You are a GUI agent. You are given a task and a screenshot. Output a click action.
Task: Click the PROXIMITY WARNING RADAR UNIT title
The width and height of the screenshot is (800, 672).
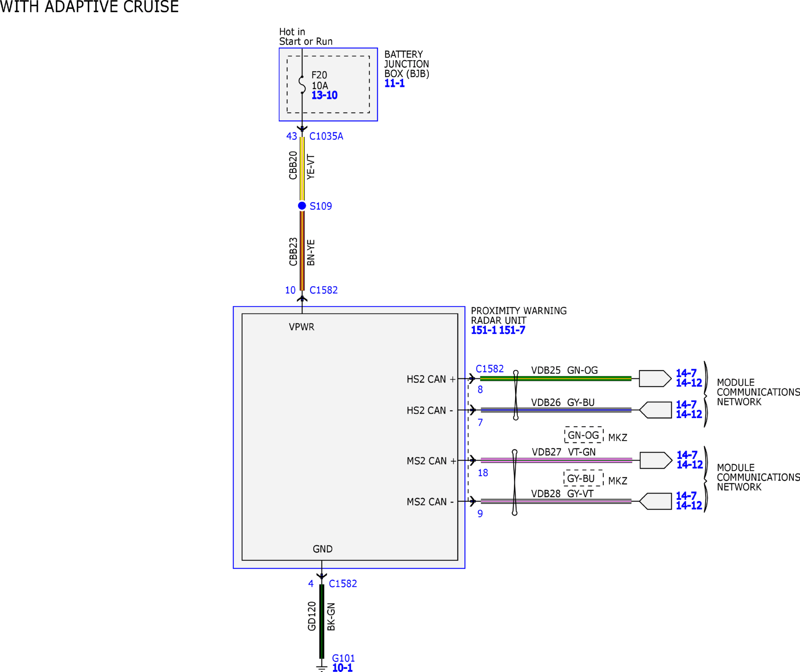519,316
